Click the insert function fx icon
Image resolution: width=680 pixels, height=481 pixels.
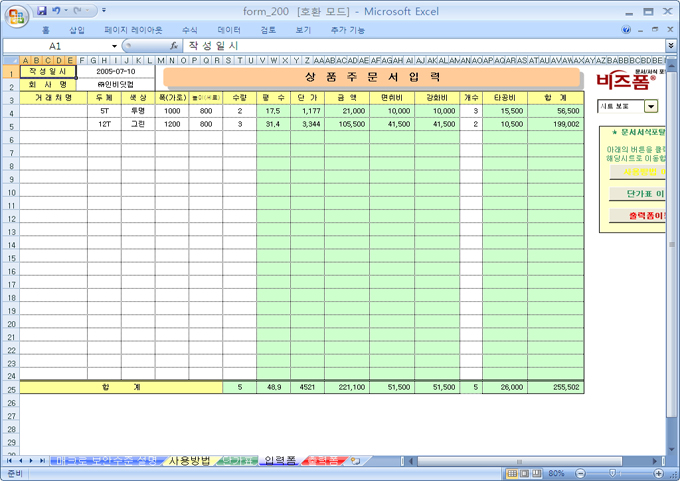pos(174,46)
